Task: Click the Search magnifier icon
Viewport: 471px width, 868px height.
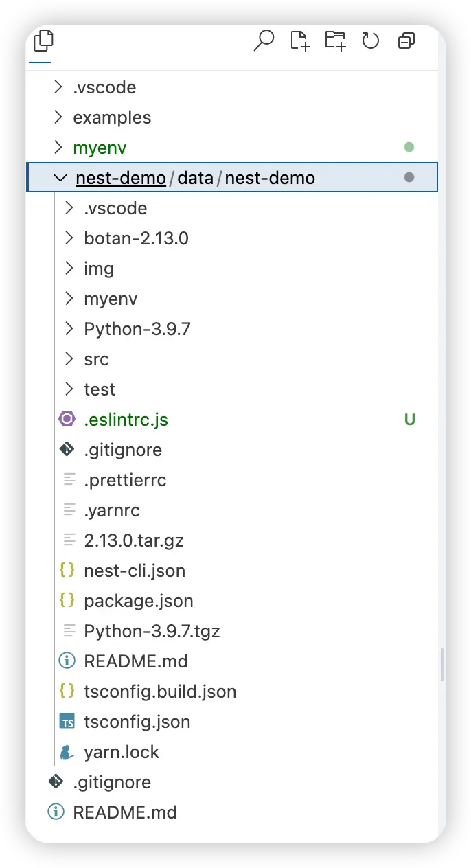Action: (x=264, y=41)
